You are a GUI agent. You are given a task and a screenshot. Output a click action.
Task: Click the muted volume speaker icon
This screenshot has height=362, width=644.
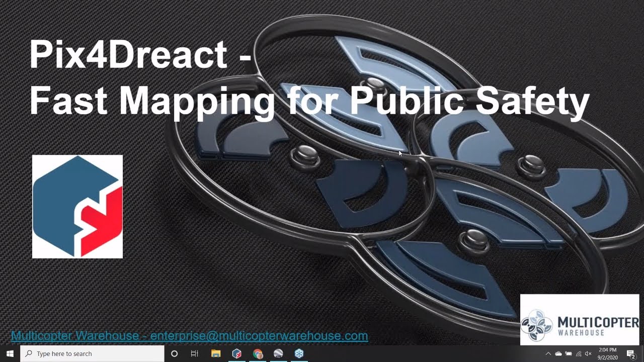[x=589, y=353]
